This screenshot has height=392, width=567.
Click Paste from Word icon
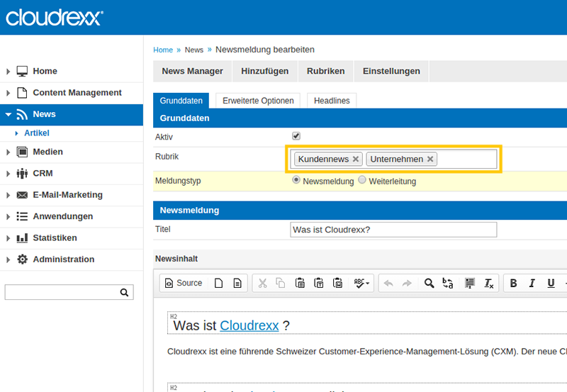tap(337, 283)
